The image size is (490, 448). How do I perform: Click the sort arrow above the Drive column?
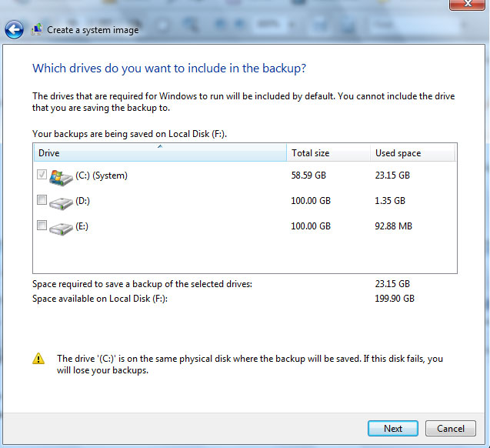(160, 145)
